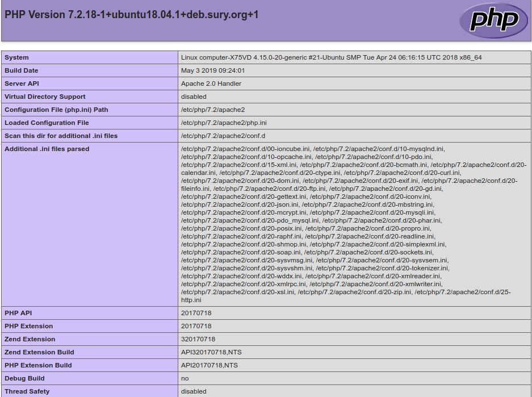
Task: Click the Zend Extension value 320170718
Action: [198, 339]
